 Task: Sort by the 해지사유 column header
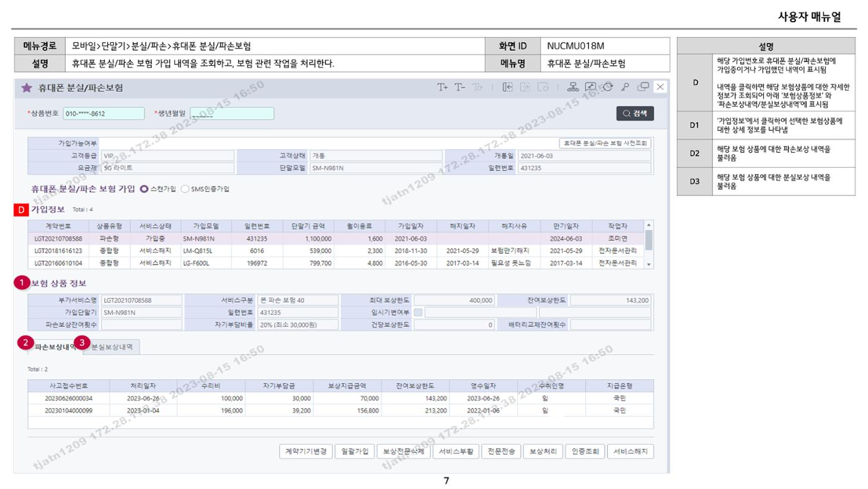514,226
